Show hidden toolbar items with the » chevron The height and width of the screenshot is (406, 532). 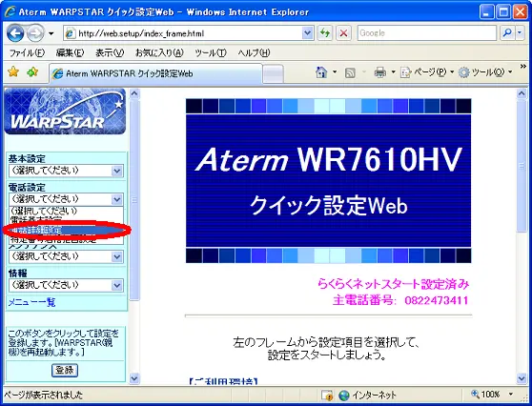point(523,67)
